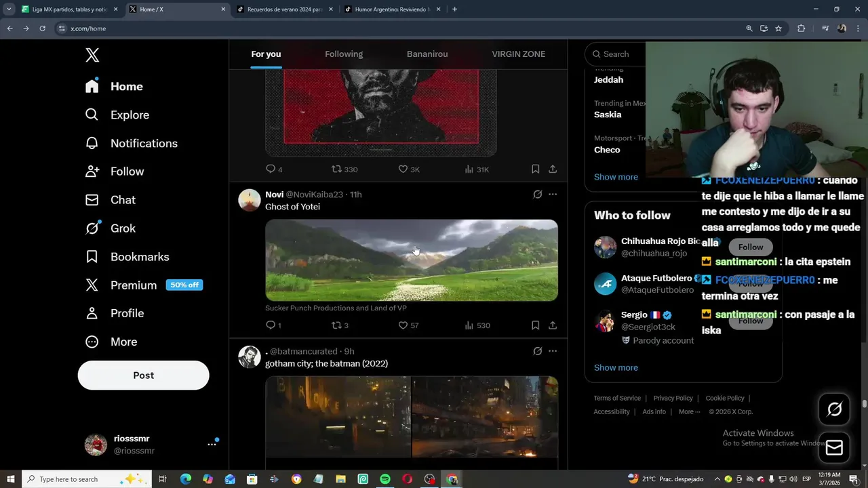Open the Privacy Policy link

click(673, 399)
